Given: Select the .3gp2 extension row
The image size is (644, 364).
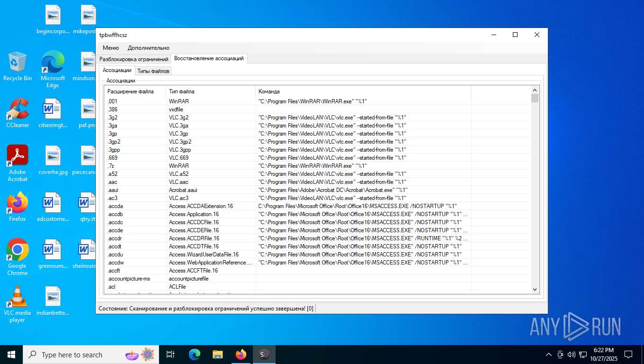Looking at the screenshot, I should click(317, 141).
